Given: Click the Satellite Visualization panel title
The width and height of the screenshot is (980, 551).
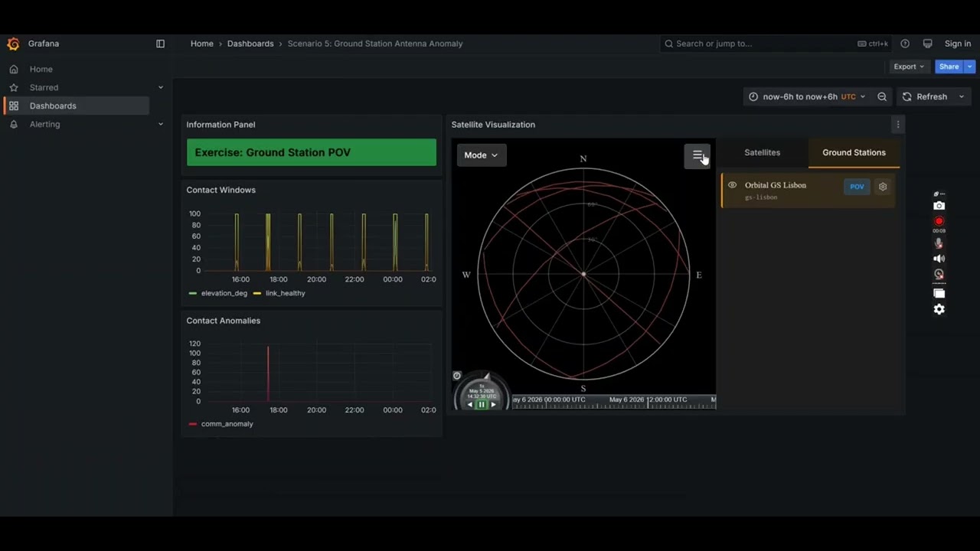Looking at the screenshot, I should [x=493, y=125].
